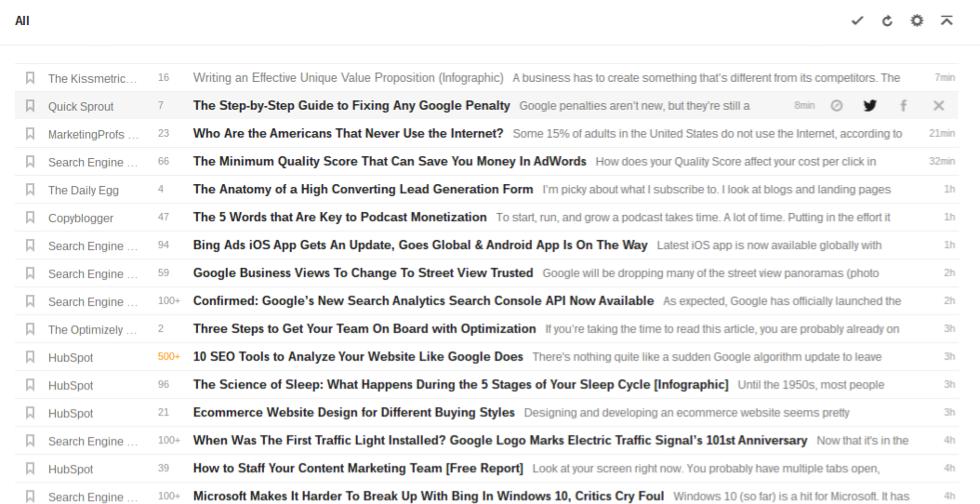980x504 pixels.
Task: Open Minimum Quality Score AdWords article
Action: tap(390, 161)
